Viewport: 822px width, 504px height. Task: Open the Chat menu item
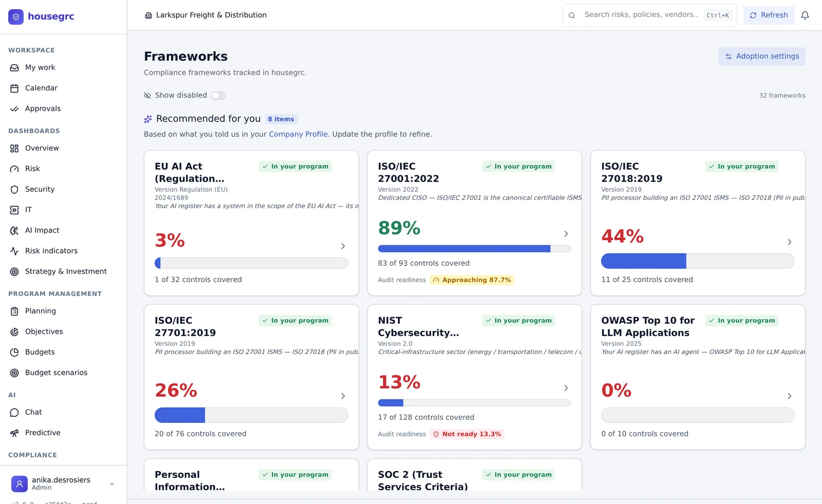(x=64, y=413)
